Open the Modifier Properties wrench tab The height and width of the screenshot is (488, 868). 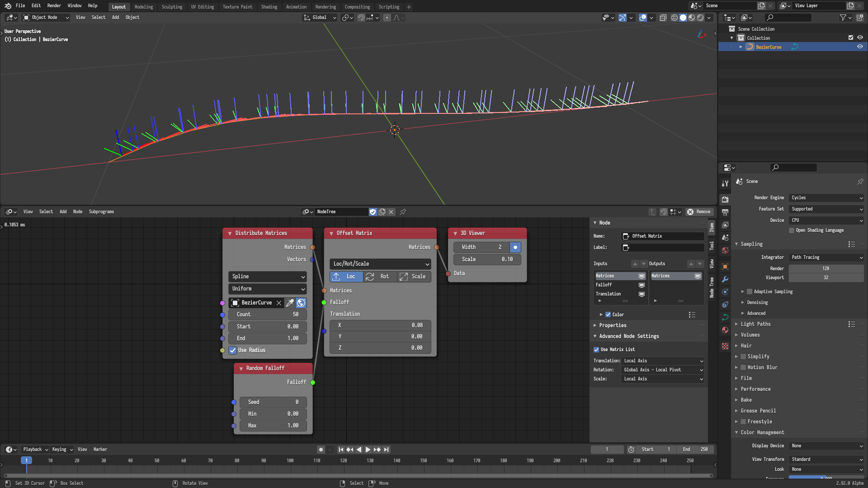(x=725, y=279)
